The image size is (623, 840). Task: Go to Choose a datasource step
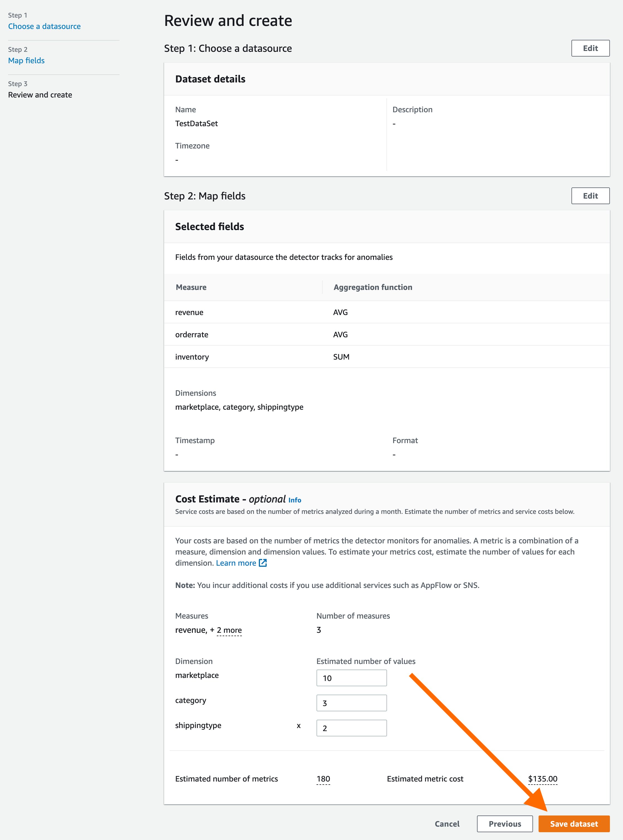click(44, 26)
